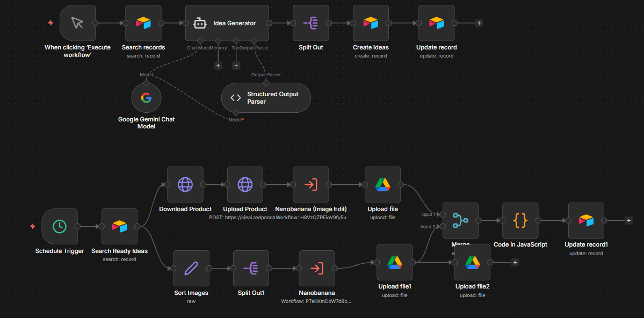Click the Google Gemini Chat Model node
This screenshot has height=318, width=644.
point(146,98)
